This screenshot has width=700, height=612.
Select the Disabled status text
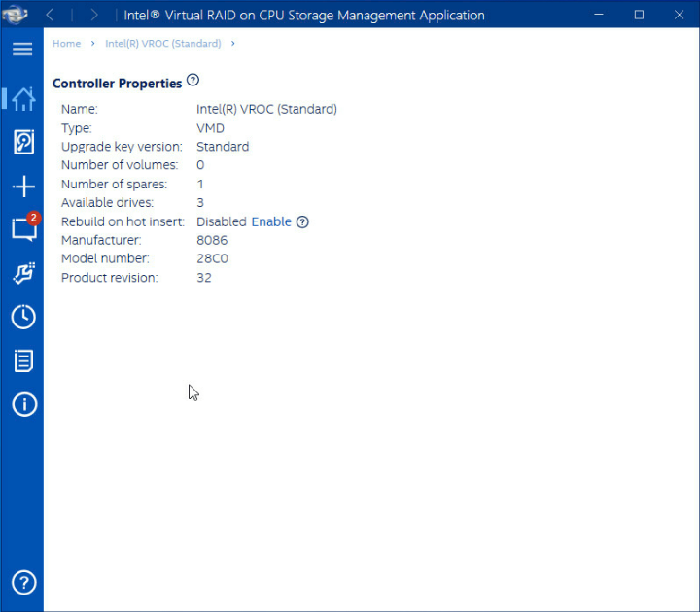(x=222, y=221)
